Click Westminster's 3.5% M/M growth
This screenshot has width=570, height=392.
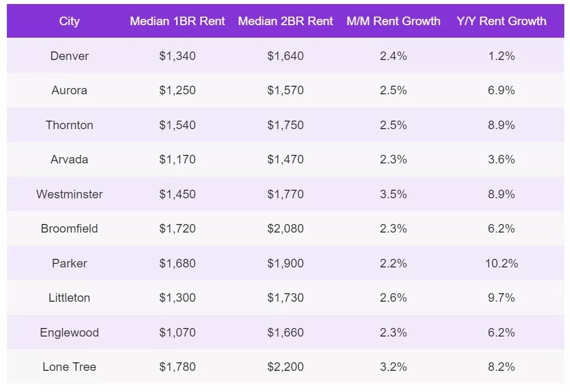click(393, 194)
